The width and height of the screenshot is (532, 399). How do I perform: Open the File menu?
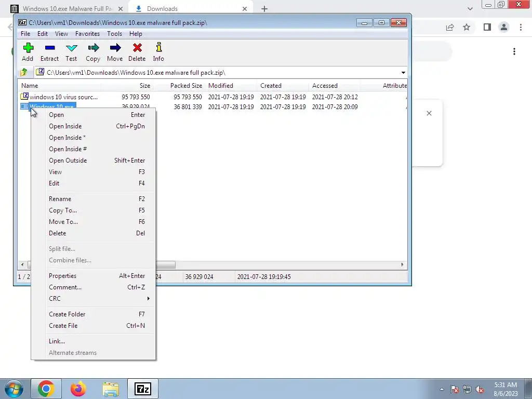click(25, 34)
